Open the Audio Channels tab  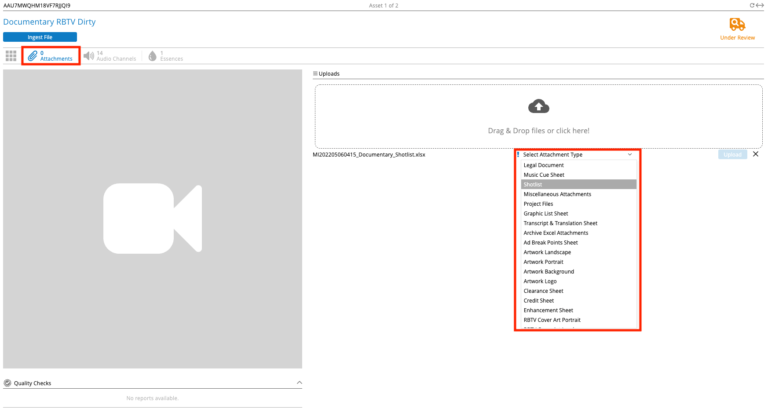110,56
